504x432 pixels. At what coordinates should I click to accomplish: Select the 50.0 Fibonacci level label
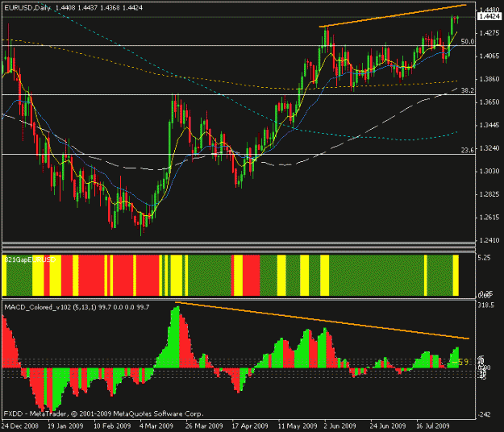(x=468, y=41)
